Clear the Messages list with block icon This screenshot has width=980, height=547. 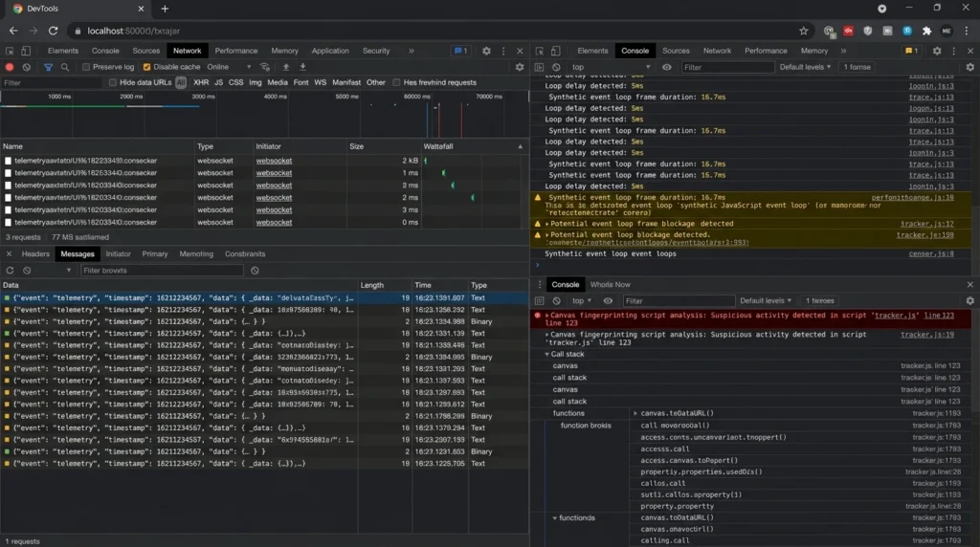click(x=27, y=271)
